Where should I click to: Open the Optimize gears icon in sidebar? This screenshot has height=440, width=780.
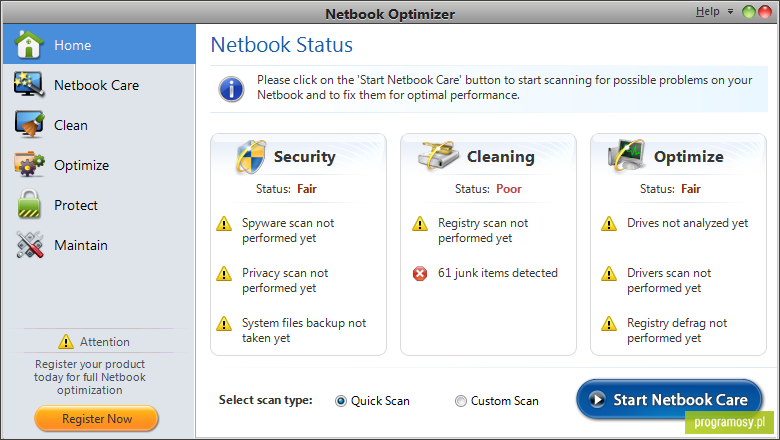point(29,165)
